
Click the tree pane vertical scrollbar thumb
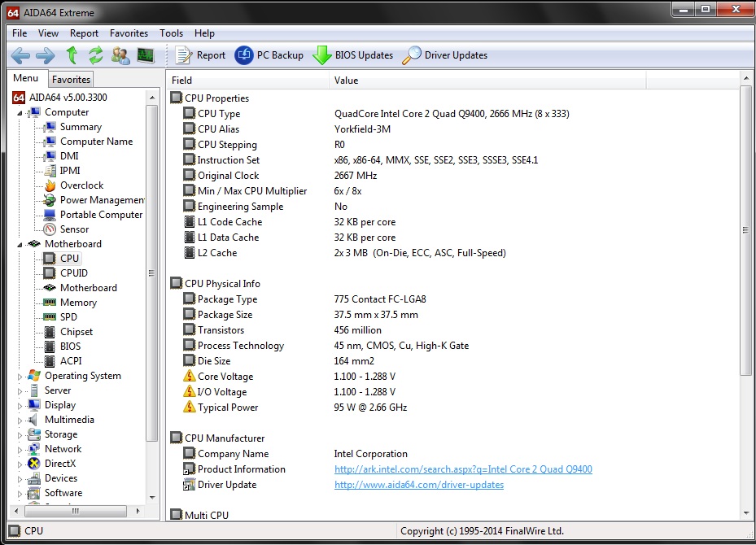click(x=152, y=273)
